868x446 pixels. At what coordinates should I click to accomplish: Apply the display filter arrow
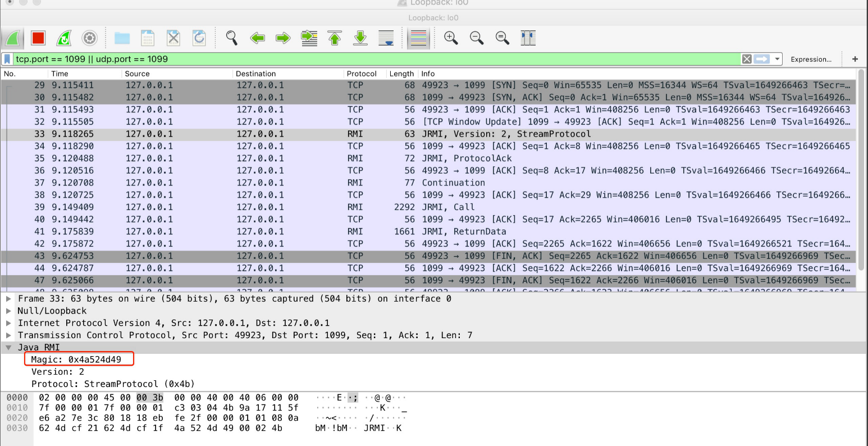(x=762, y=59)
